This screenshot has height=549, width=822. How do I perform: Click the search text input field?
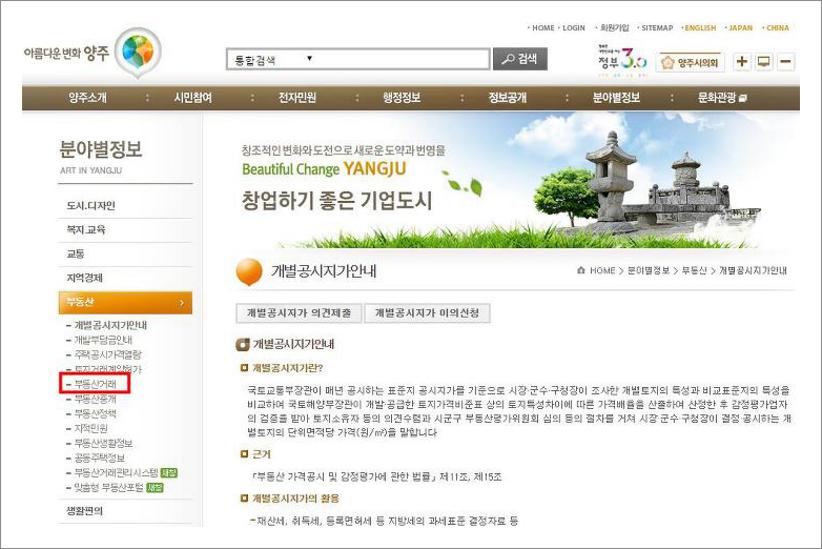click(402, 59)
